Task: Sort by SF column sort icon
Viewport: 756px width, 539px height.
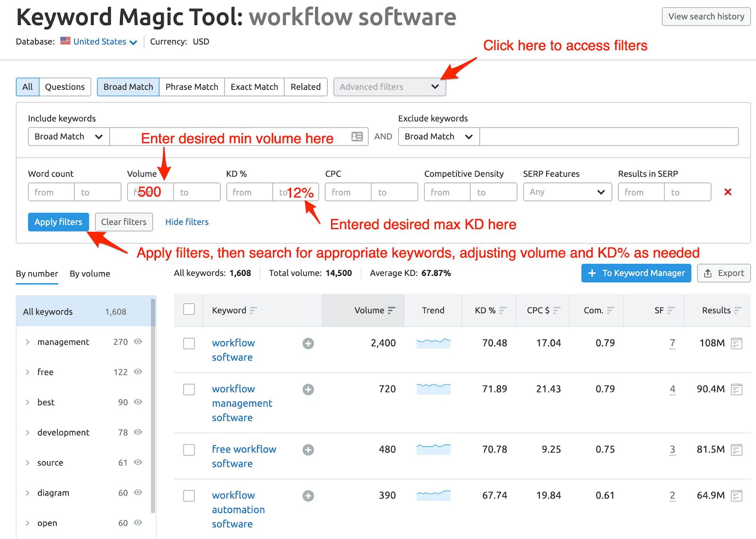Action: click(671, 310)
